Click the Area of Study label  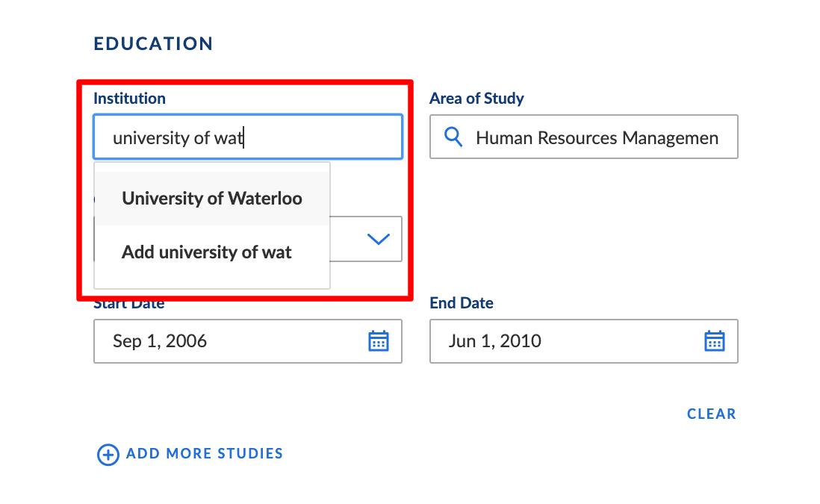(x=476, y=99)
